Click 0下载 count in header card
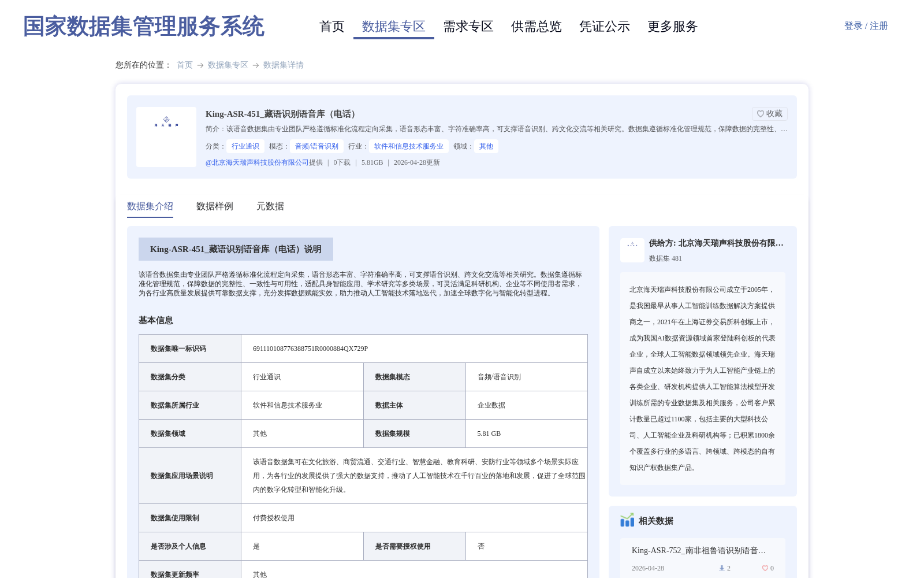The width and height of the screenshot is (924, 578). (342, 162)
